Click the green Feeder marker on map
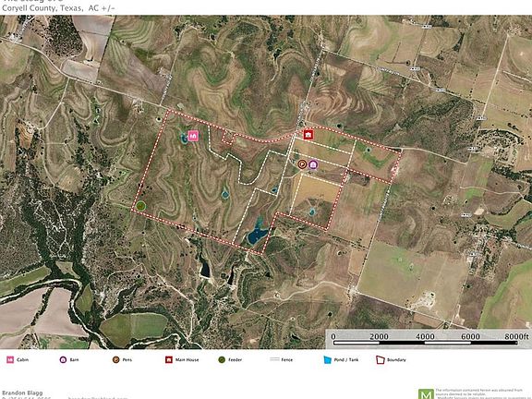This screenshot has height=399, width=532. (x=140, y=206)
